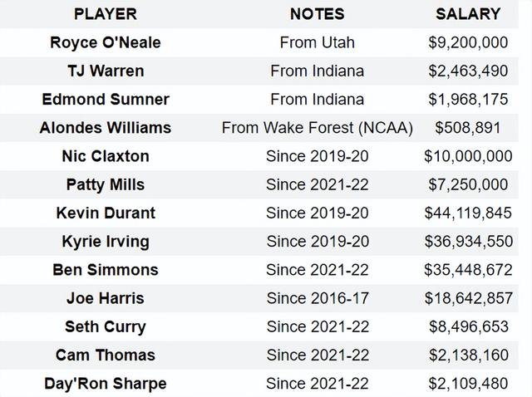Select Royce O'Neale player name
Screen dimensions: 532x397
pos(106,42)
